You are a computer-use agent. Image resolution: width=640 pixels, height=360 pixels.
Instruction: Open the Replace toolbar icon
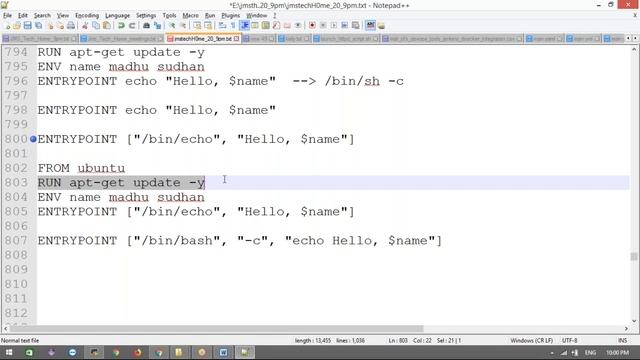point(157,26)
